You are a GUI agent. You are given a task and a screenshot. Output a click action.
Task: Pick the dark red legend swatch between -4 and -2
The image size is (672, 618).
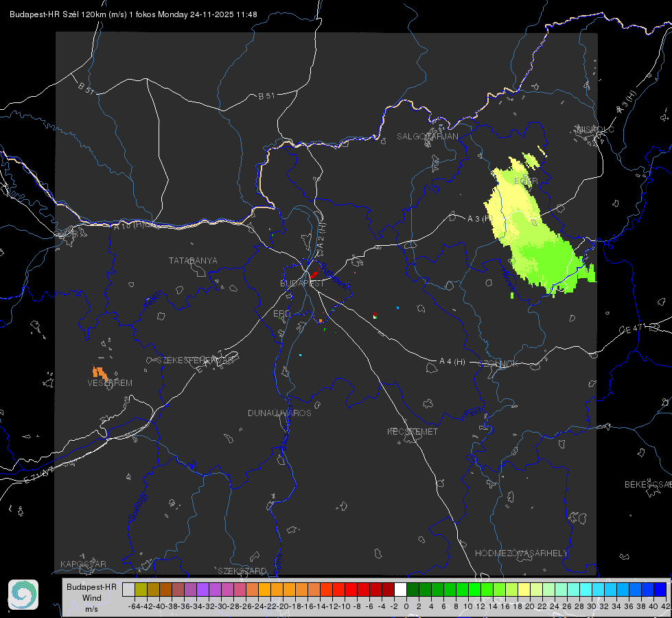click(x=388, y=589)
